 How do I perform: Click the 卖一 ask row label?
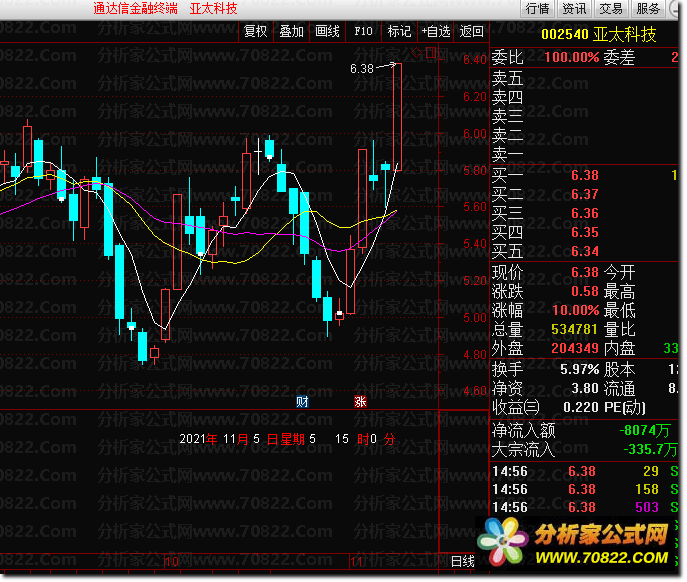(x=508, y=154)
